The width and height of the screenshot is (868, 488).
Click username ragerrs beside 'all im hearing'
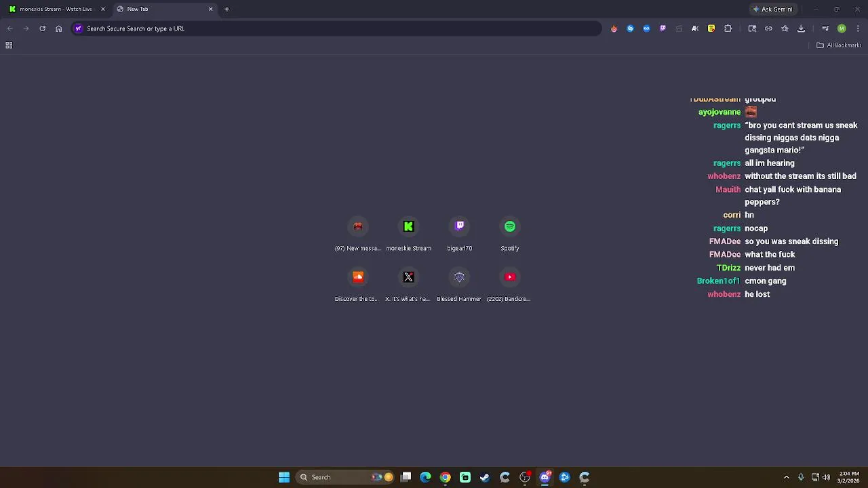point(726,163)
